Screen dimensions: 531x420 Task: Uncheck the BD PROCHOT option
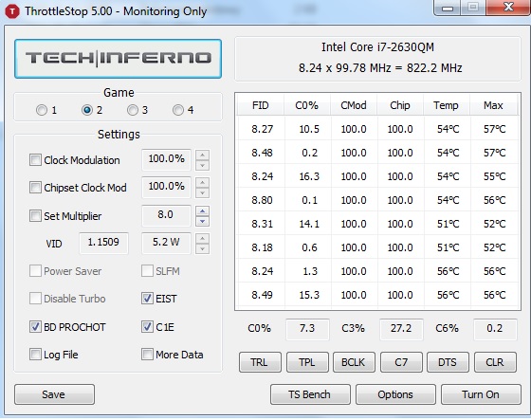[x=35, y=327]
